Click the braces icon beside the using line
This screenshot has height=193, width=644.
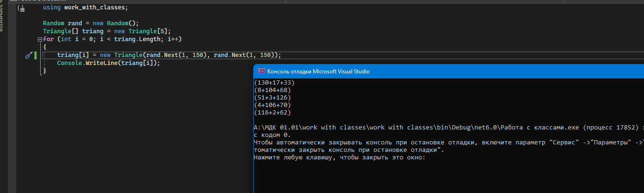[21, 8]
